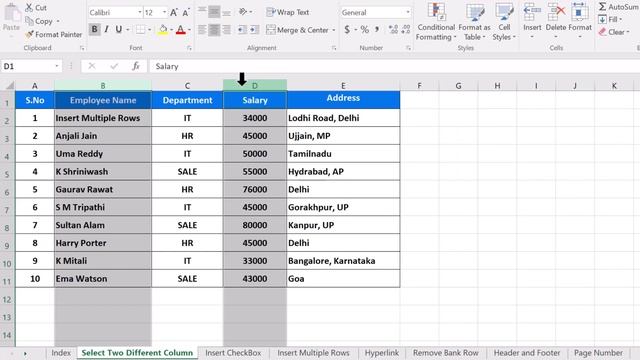
Task: Apply Percent Style format
Action: [364, 29]
